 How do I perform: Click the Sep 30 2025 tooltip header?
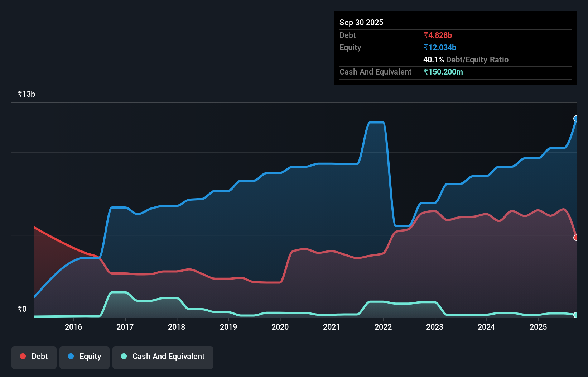361,22
